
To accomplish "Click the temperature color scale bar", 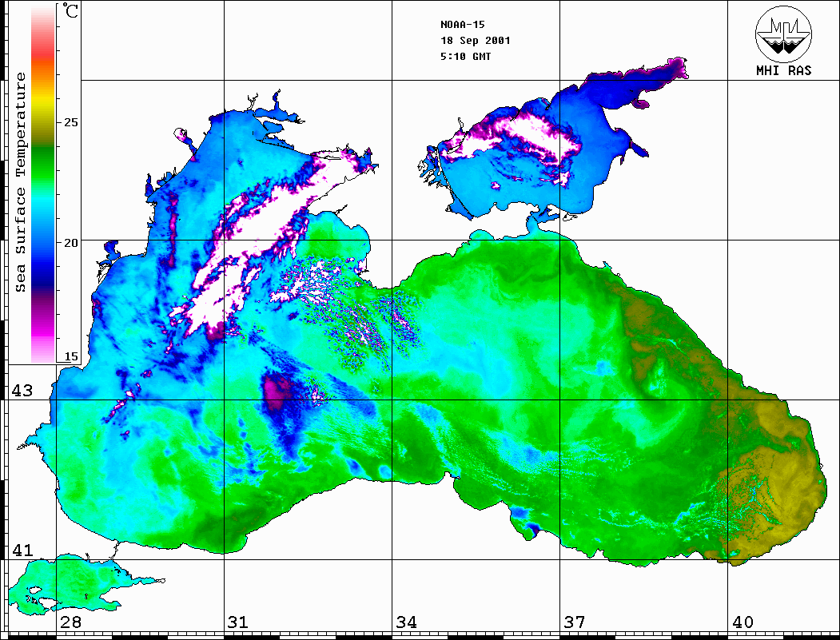I will [43, 184].
